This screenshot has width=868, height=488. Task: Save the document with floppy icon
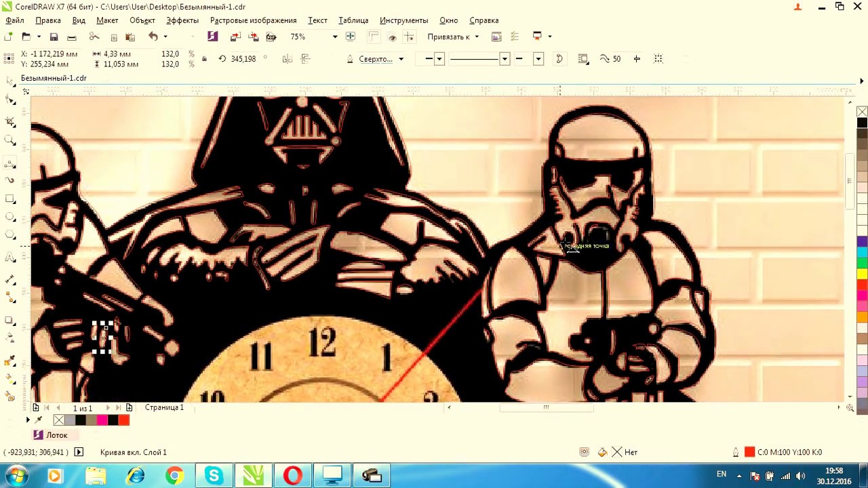click(x=54, y=37)
